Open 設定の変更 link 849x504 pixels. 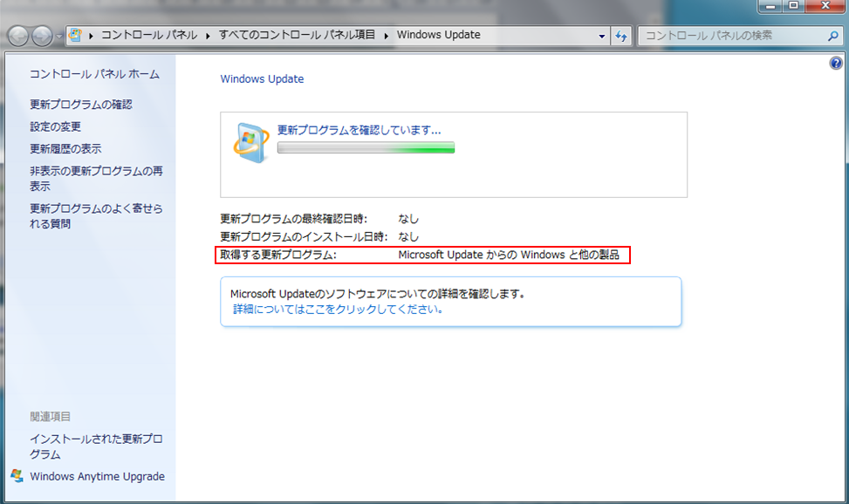tap(55, 126)
